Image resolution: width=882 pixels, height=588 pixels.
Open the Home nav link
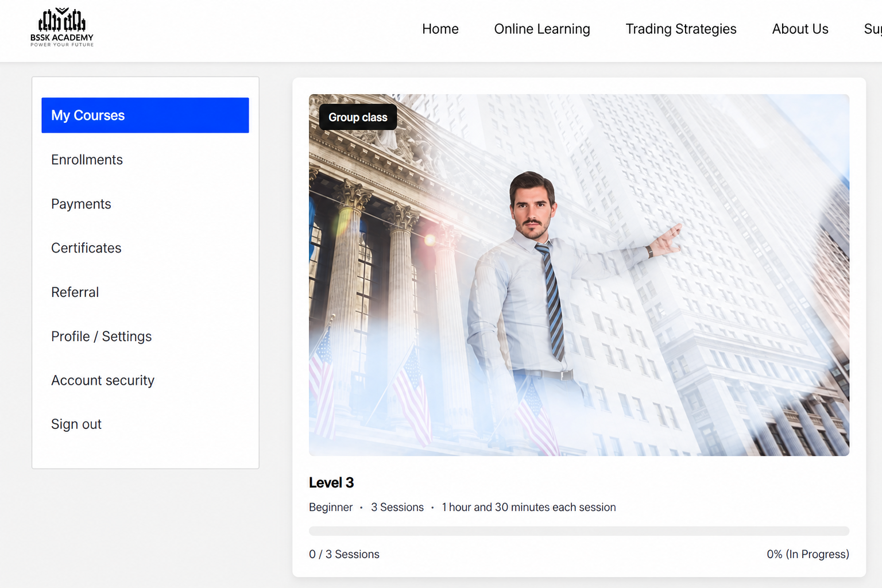point(440,29)
